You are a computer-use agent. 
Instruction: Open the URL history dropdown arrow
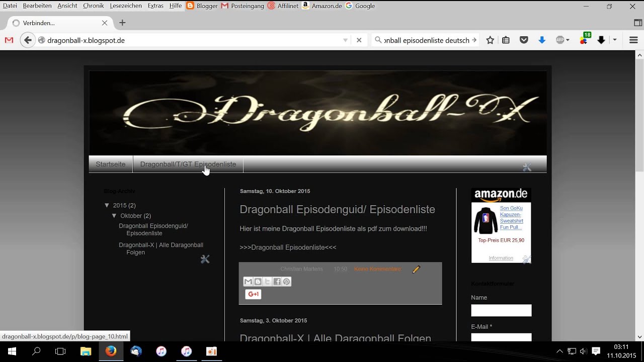click(345, 40)
